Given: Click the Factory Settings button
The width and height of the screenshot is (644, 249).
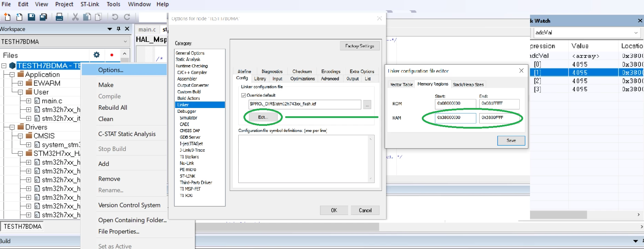Looking at the screenshot, I should [360, 46].
